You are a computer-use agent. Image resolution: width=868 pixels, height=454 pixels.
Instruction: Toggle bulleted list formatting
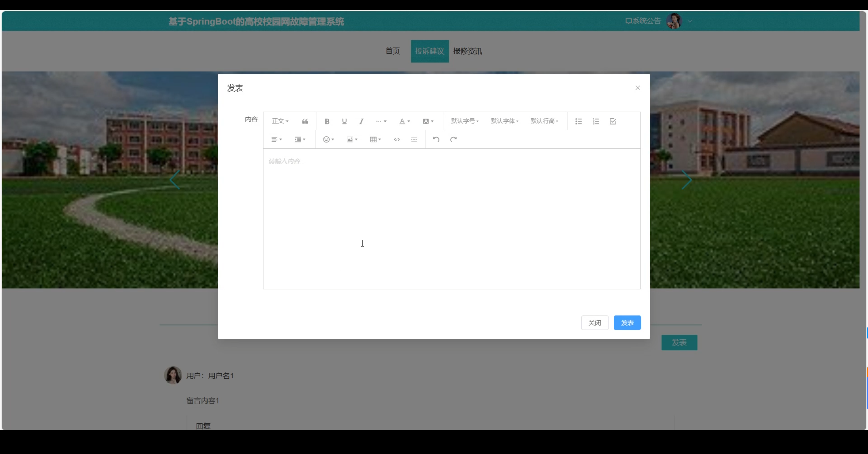tap(578, 121)
